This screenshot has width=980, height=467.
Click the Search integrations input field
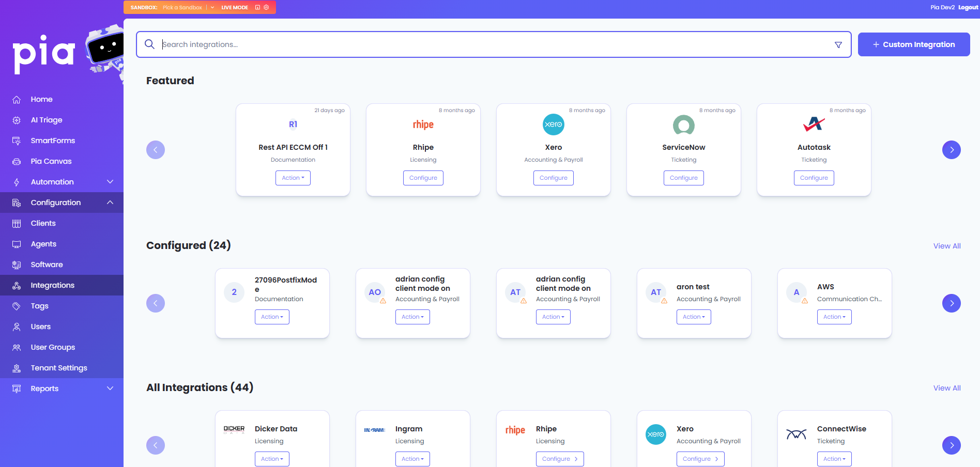[x=494, y=44]
